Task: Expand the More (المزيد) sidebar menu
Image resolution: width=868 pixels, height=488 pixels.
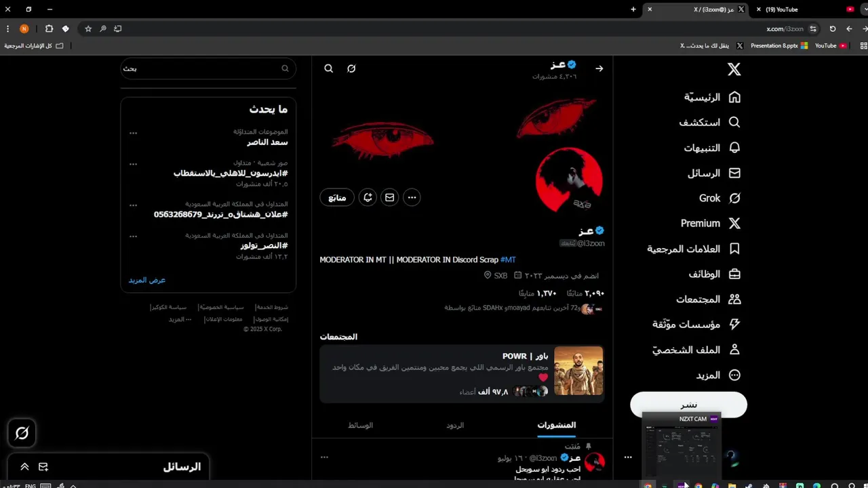Action: point(718,375)
